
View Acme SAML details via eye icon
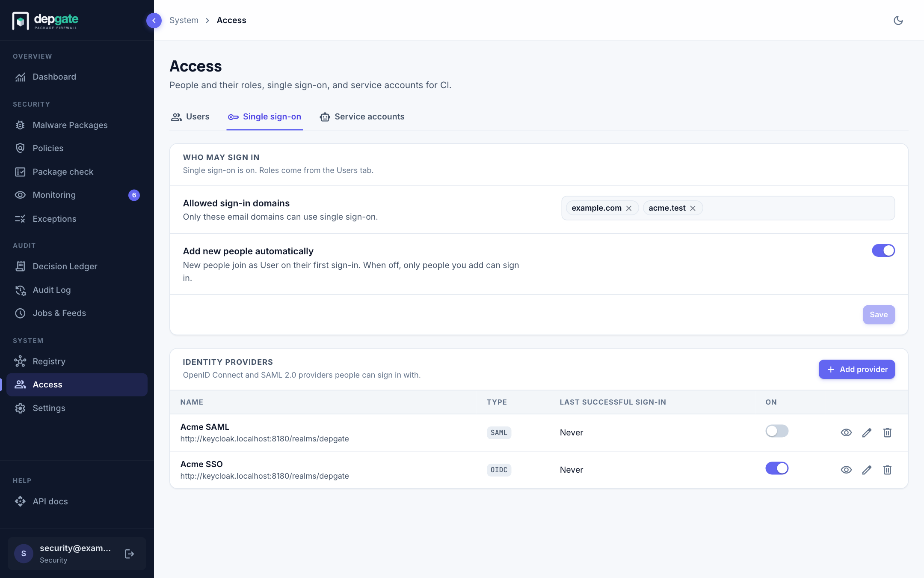pyautogui.click(x=846, y=432)
